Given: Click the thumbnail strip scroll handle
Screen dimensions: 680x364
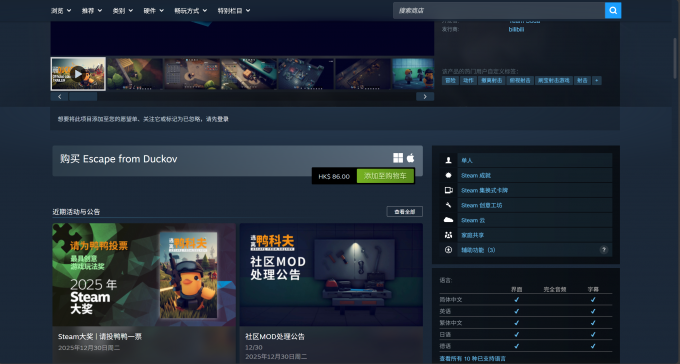Looking at the screenshot, I should (83, 97).
